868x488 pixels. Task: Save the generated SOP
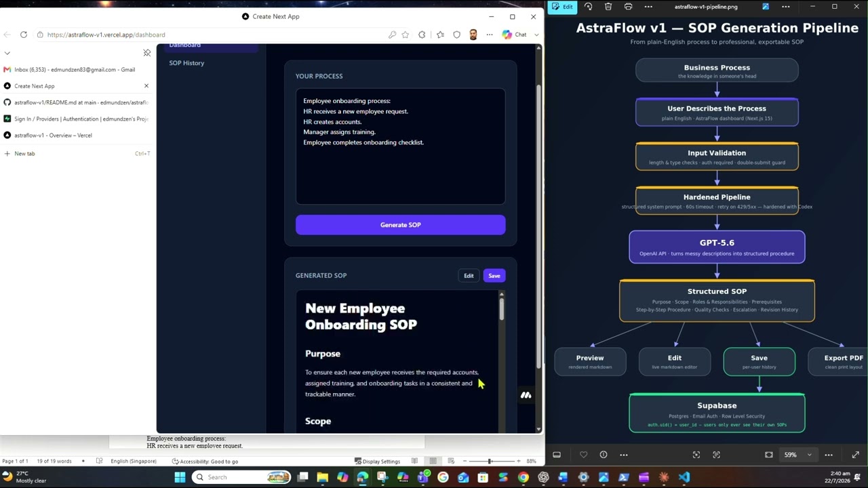[x=494, y=276]
